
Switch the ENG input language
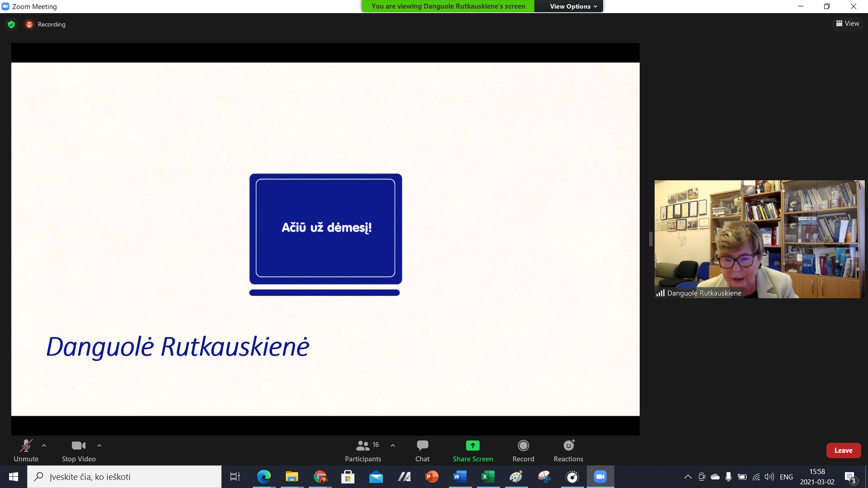787,477
